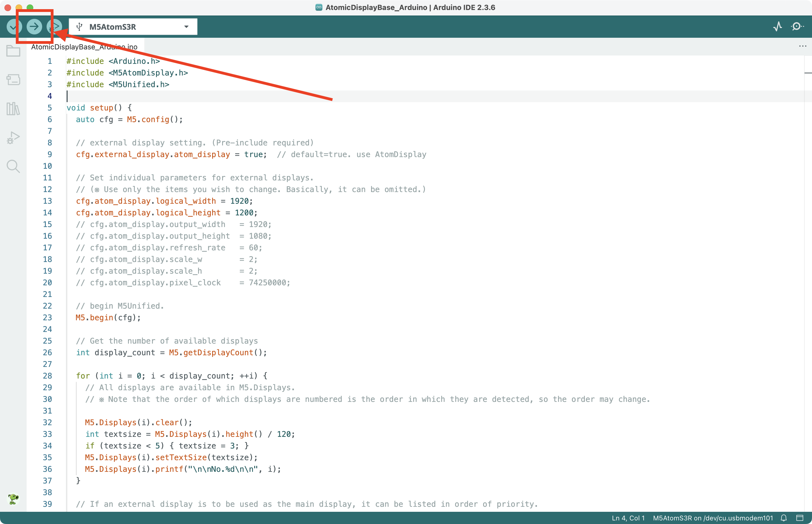Click on 'void setup() {' text
Image resolution: width=812 pixels, height=524 pixels.
[x=99, y=108]
